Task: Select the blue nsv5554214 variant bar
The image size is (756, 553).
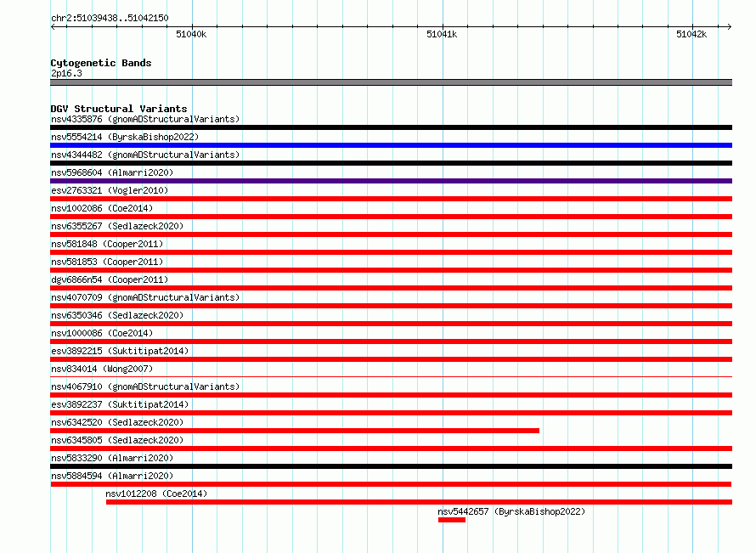Action: [391, 145]
